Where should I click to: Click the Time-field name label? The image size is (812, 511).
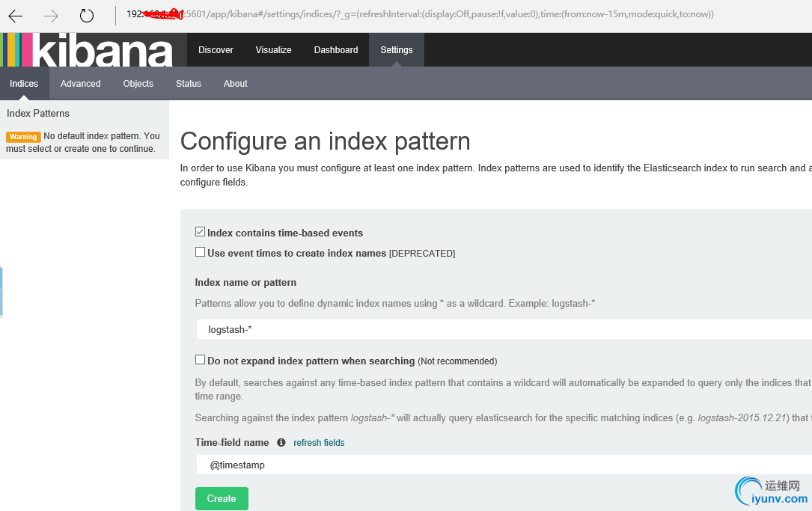pos(232,443)
